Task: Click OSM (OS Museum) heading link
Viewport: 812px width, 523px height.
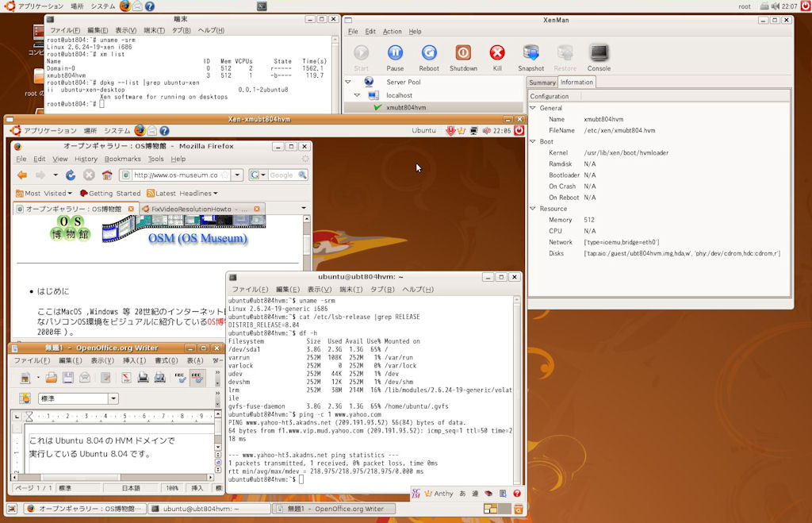Action: [x=197, y=238]
